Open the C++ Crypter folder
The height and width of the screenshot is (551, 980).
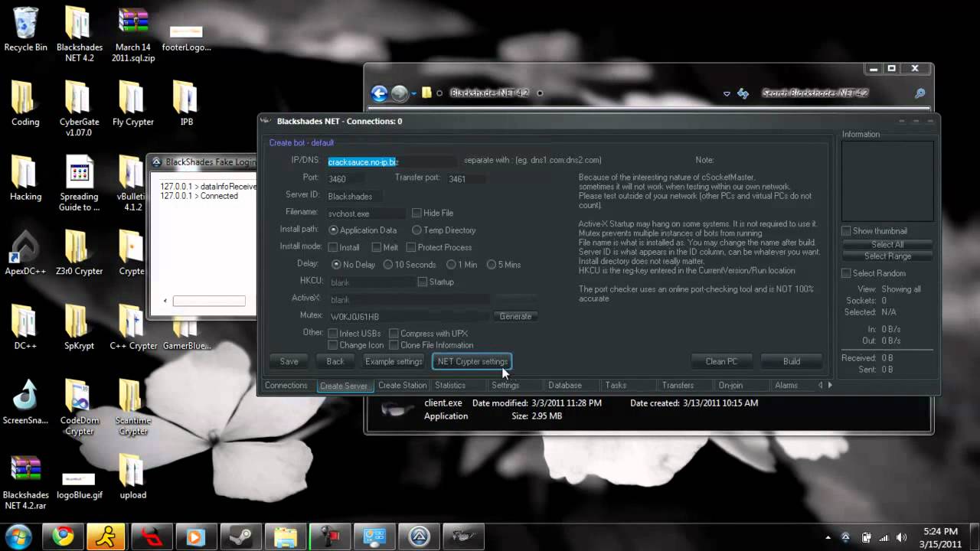click(x=133, y=328)
